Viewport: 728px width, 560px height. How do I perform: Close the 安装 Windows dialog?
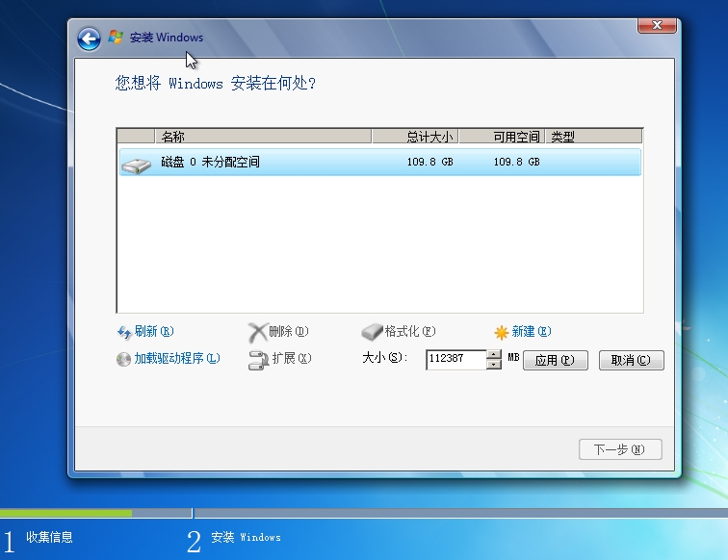[x=657, y=25]
